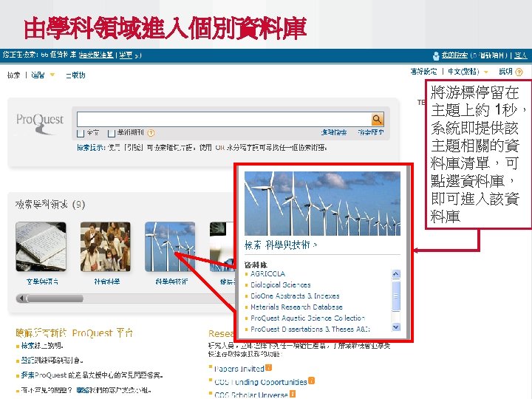Click the Papers Invited link
Screen dimensions: 532x399
[x=239, y=369]
